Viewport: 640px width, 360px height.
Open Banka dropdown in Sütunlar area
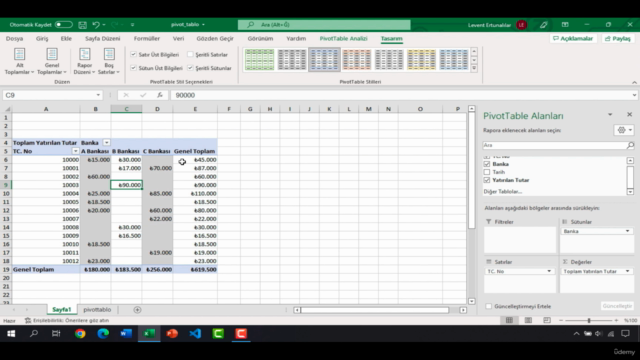click(x=627, y=231)
